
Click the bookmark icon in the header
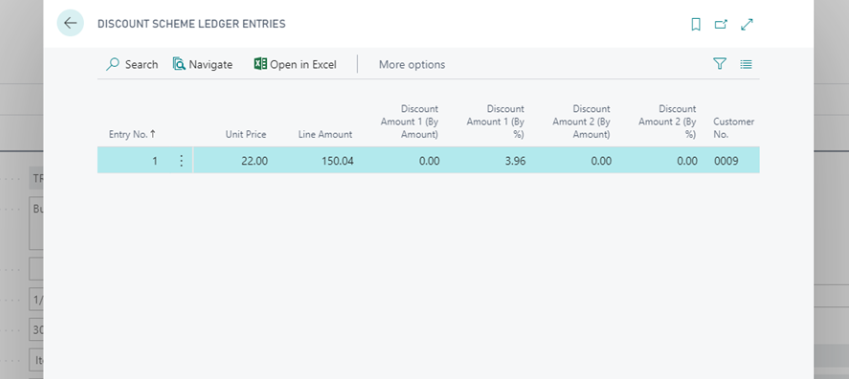pyautogui.click(x=696, y=24)
